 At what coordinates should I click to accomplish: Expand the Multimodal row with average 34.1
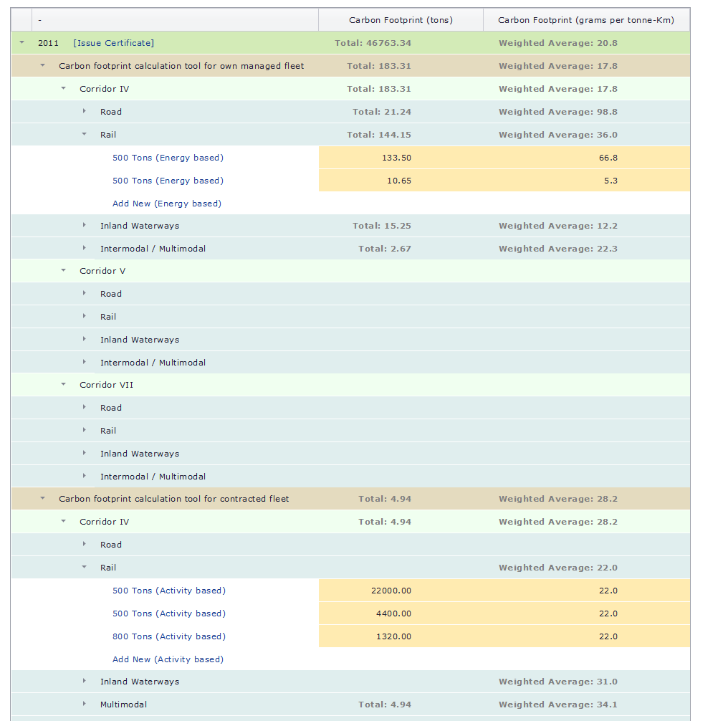(84, 705)
